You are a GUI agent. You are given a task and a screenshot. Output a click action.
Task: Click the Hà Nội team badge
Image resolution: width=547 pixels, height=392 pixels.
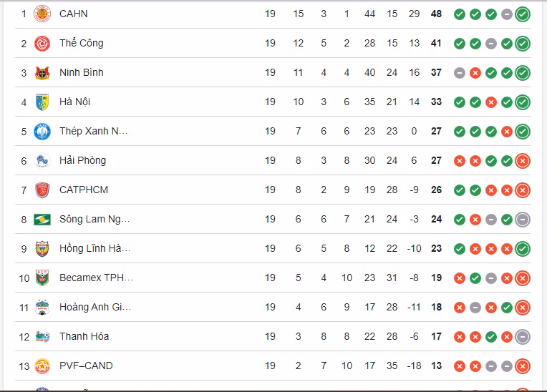click(x=42, y=102)
